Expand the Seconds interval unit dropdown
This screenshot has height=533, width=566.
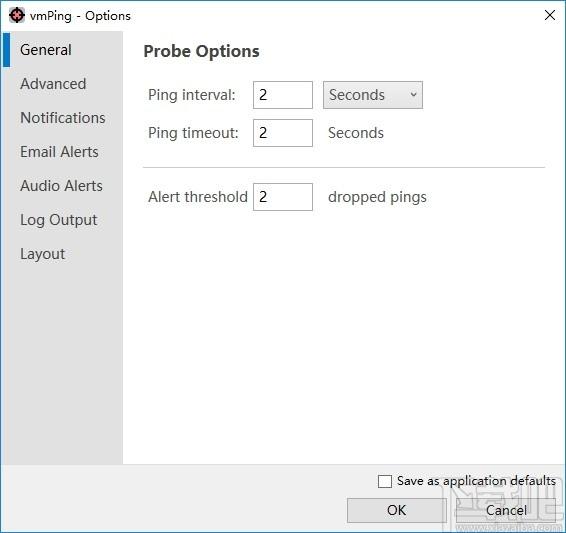pyautogui.click(x=373, y=95)
